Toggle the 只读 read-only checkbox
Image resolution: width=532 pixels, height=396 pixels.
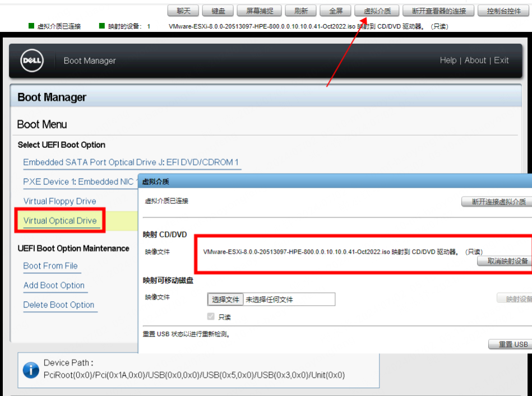211,316
